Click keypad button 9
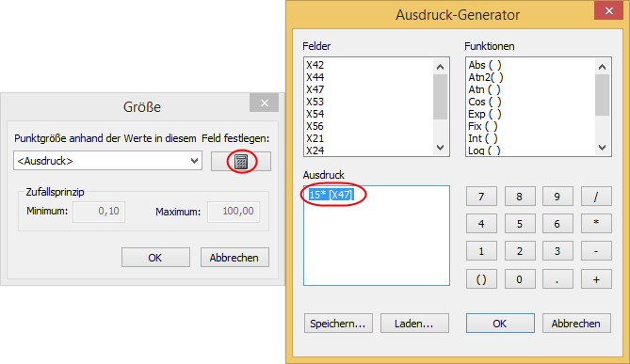Screen dimensions: 630x364 (x=557, y=197)
